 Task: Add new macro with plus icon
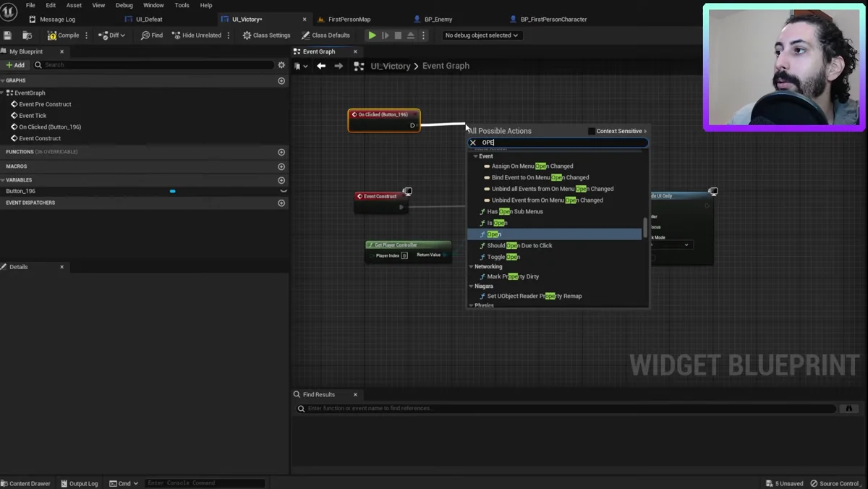[281, 166]
